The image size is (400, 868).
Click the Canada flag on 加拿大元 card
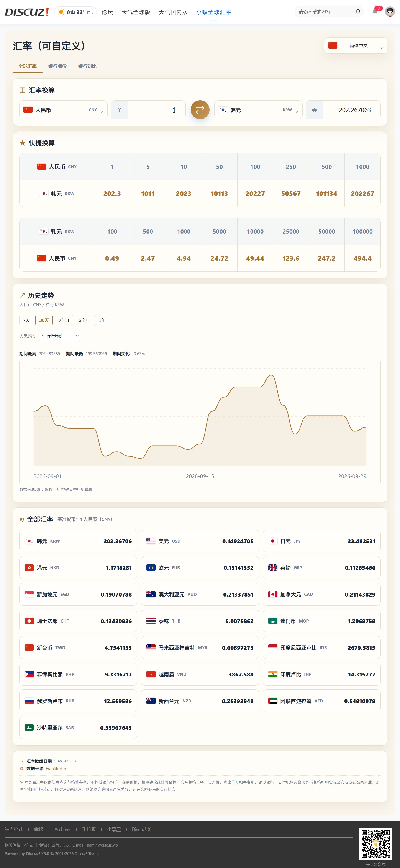pos(272,594)
